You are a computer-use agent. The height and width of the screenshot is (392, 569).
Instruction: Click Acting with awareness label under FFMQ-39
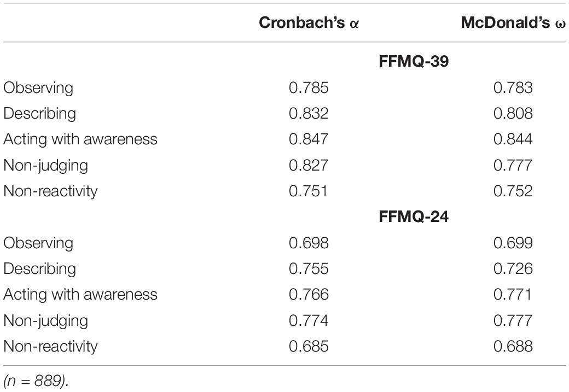[80, 139]
